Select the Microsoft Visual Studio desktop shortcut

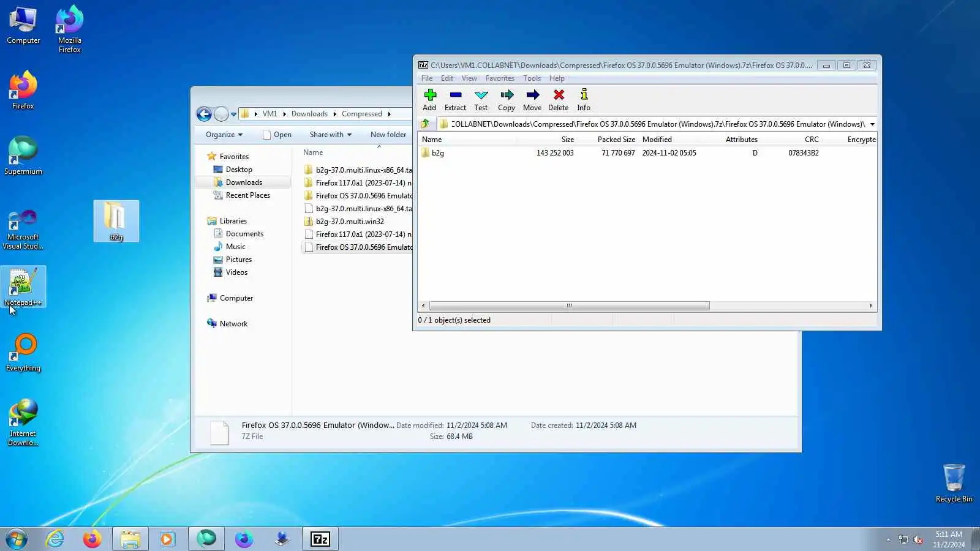[x=23, y=229]
